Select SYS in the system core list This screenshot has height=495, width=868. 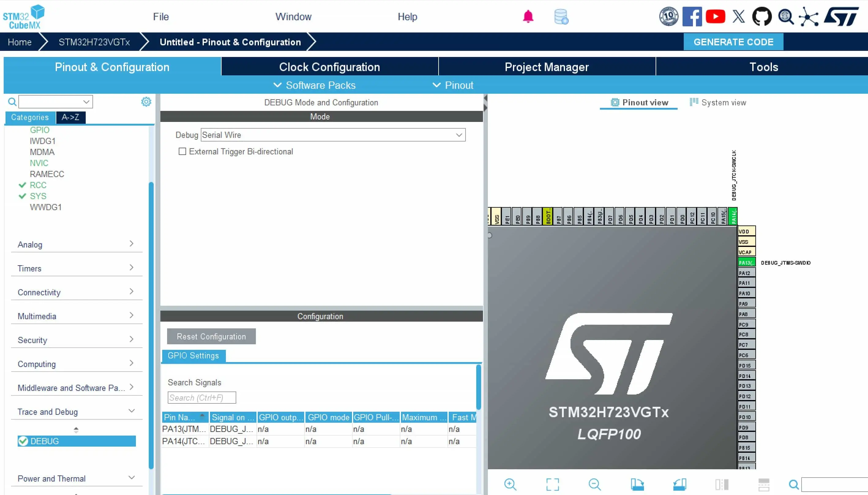[x=38, y=196]
